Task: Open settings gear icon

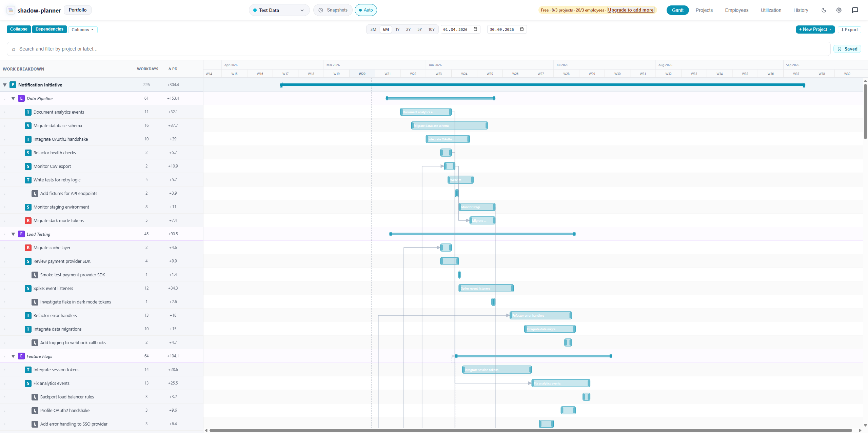Action: 839,10
